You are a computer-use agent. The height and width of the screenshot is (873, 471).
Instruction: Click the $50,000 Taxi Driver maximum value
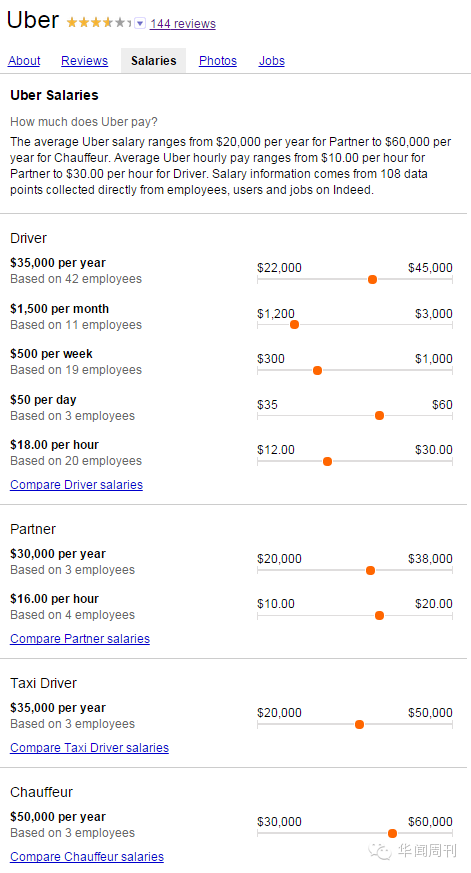point(430,713)
